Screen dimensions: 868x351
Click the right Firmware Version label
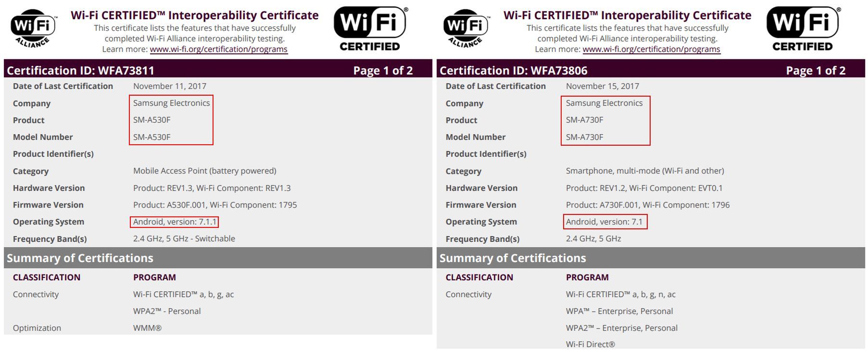pos(481,205)
